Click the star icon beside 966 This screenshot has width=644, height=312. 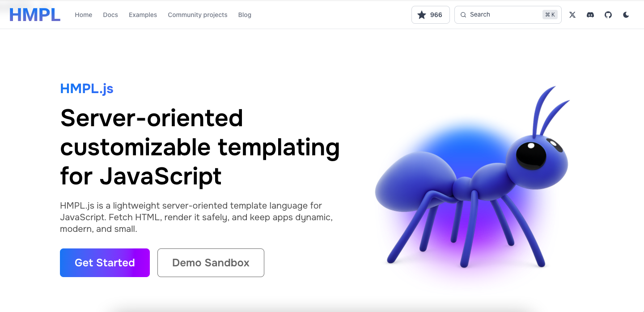[421, 15]
